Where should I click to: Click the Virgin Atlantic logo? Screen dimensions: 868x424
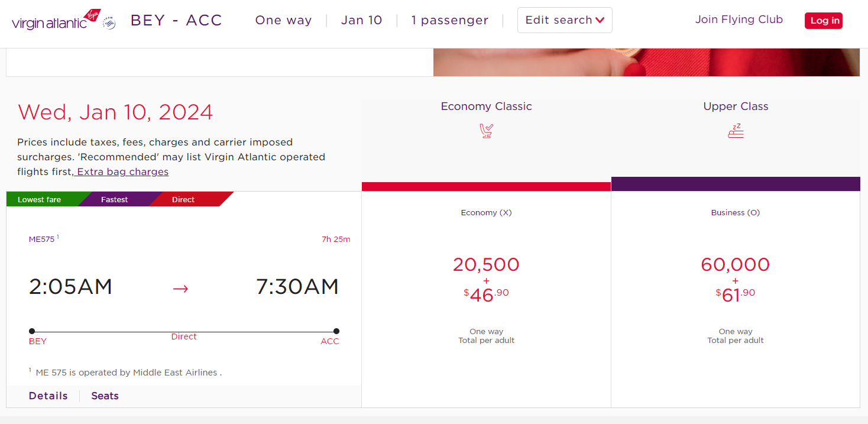click(56, 21)
